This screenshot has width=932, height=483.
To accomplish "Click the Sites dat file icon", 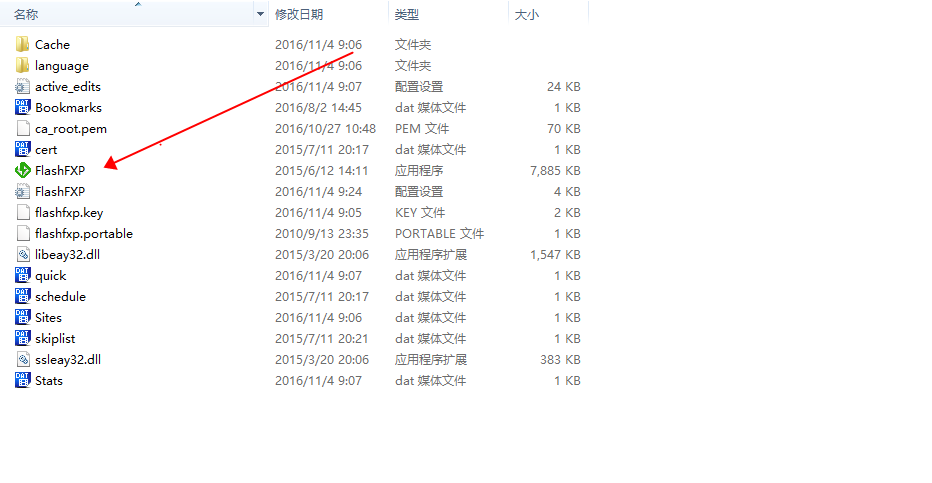I will point(23,317).
